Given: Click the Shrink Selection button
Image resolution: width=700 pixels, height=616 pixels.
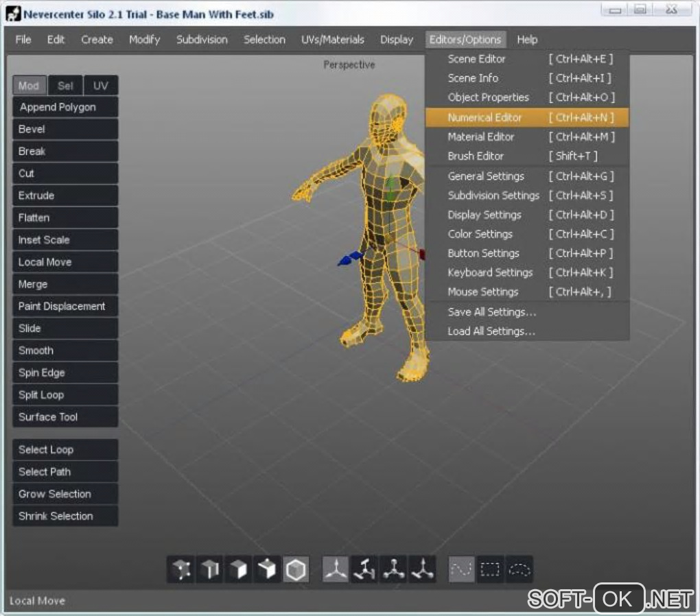Looking at the screenshot, I should (x=65, y=516).
